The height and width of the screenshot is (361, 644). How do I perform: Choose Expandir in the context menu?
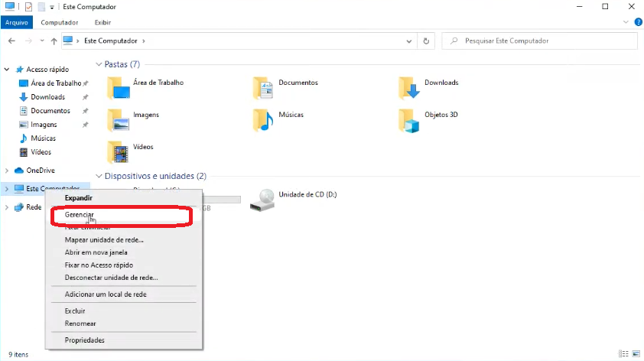tap(124, 198)
